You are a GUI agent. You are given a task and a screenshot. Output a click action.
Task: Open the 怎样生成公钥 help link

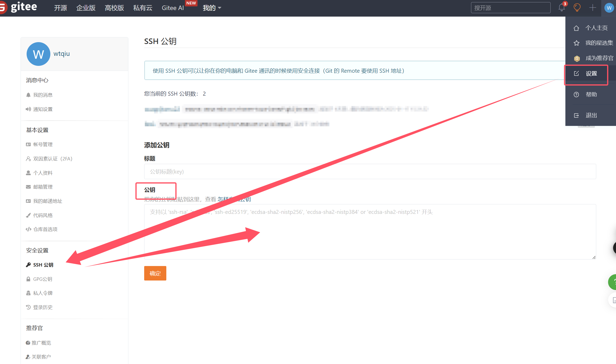coord(234,199)
